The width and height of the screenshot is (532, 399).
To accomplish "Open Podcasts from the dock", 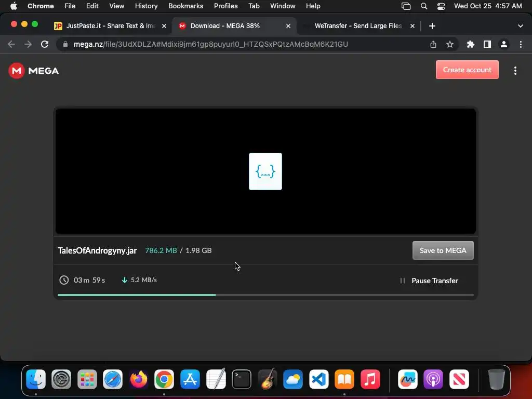I will pyautogui.click(x=433, y=379).
